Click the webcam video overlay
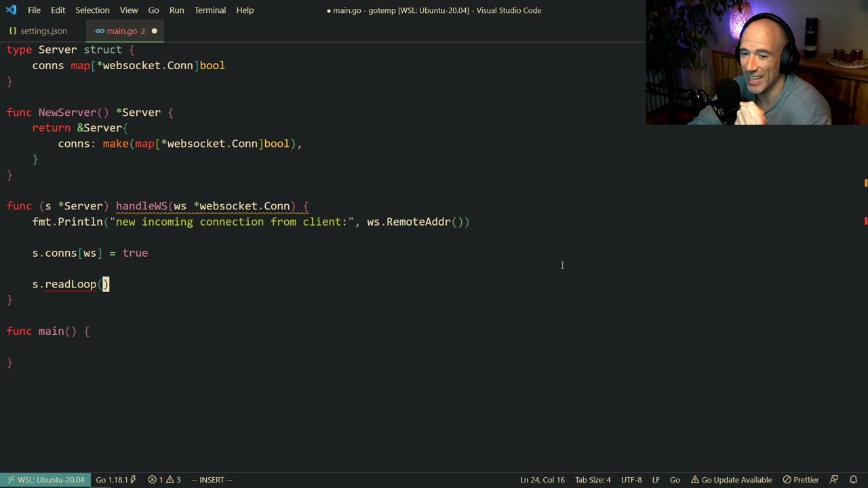Viewport: 868px width, 488px height. (x=757, y=62)
